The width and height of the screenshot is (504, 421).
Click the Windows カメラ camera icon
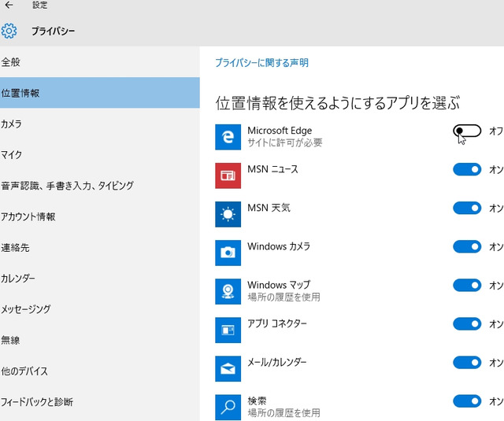tap(228, 253)
